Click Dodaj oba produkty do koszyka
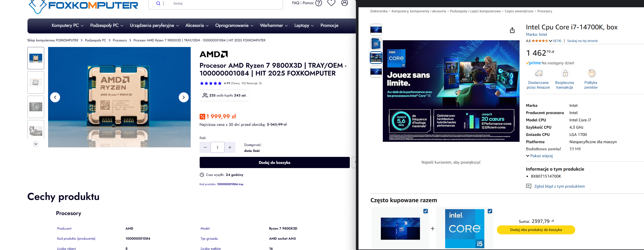 536,230
